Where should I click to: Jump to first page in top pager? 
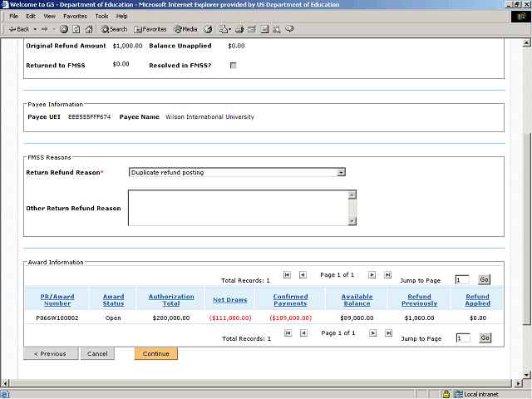click(287, 274)
